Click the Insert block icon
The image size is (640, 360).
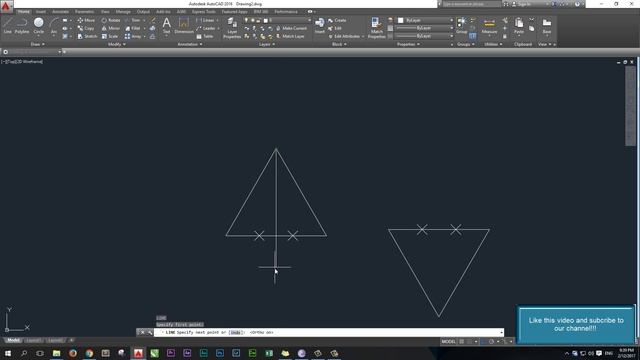320,25
